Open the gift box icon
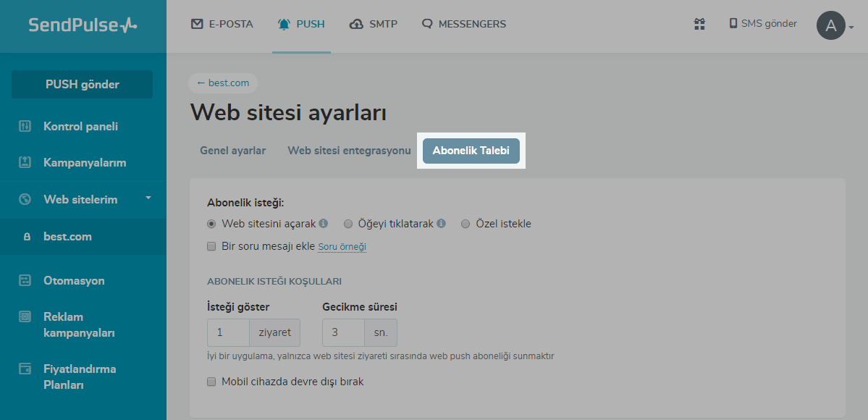The width and height of the screenshot is (868, 420). pyautogui.click(x=700, y=24)
